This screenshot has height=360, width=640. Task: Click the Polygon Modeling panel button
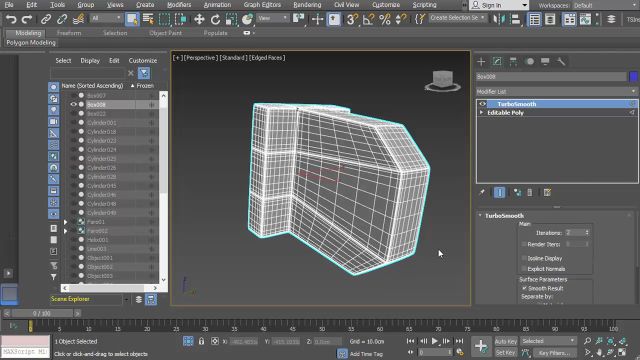coord(31,42)
